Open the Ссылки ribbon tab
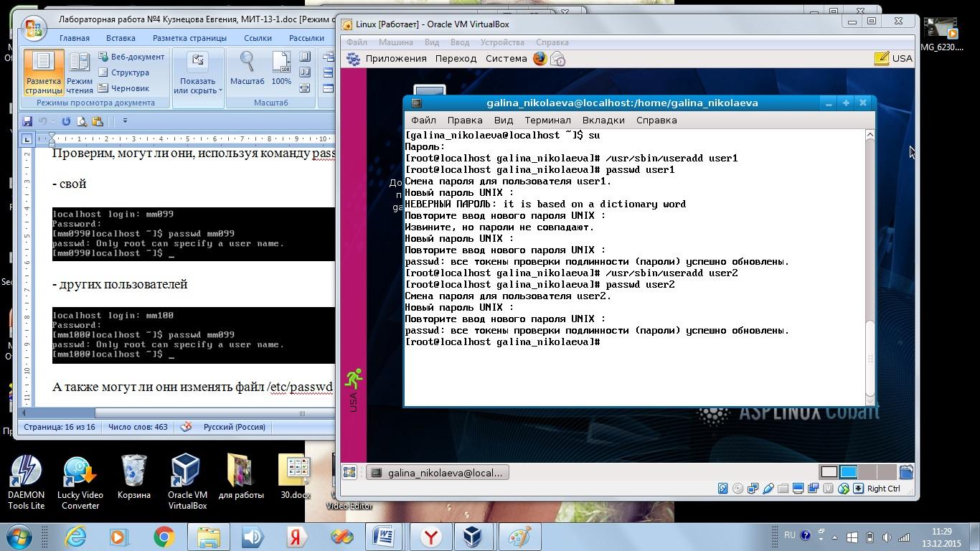The image size is (980, 551). [x=258, y=38]
